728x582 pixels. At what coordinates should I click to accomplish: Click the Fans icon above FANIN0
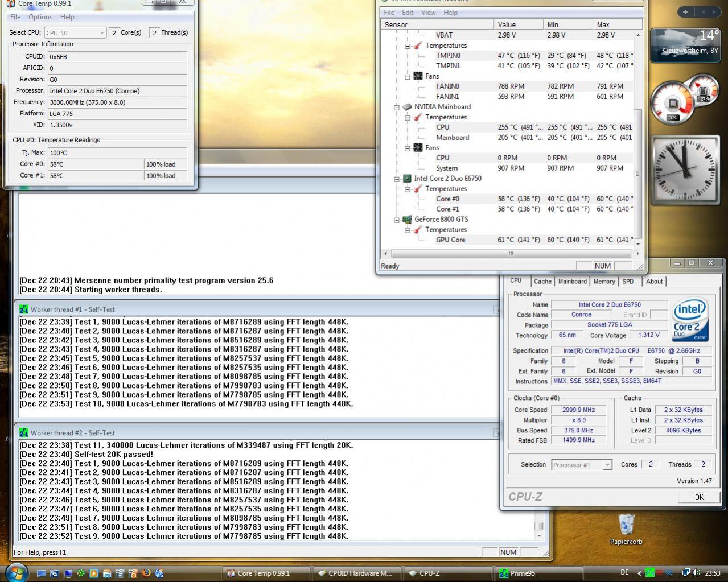pos(418,76)
